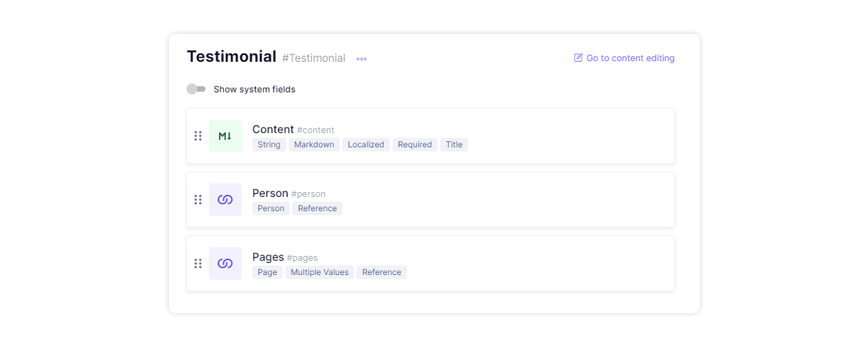Screen dimensions: 868x347
Task: Click the edit pencil icon beside content editing
Action: click(x=578, y=58)
